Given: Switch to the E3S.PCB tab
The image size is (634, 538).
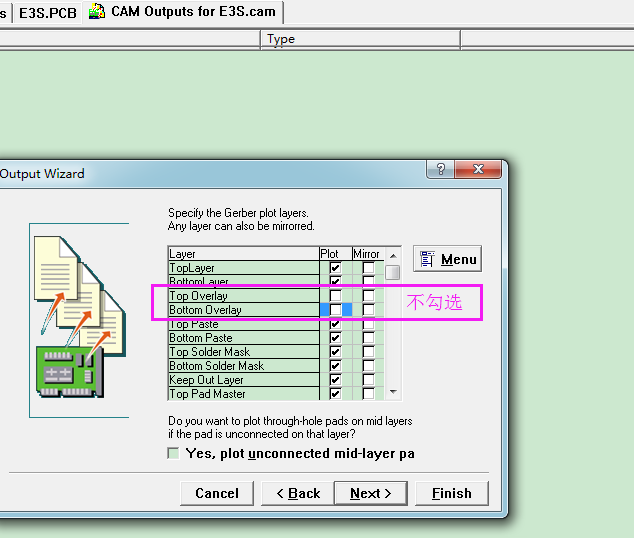Looking at the screenshot, I should [47, 12].
